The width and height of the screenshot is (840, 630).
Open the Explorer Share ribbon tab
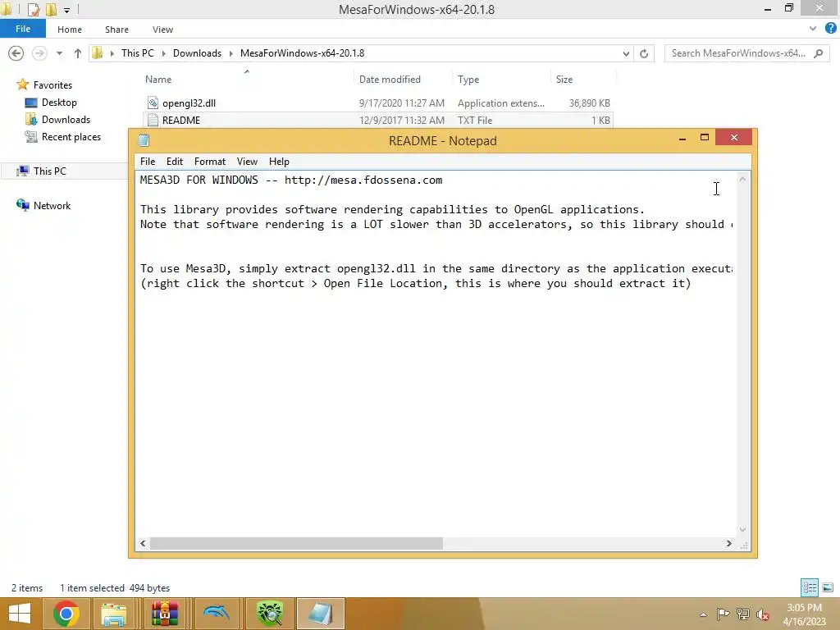[116, 30]
